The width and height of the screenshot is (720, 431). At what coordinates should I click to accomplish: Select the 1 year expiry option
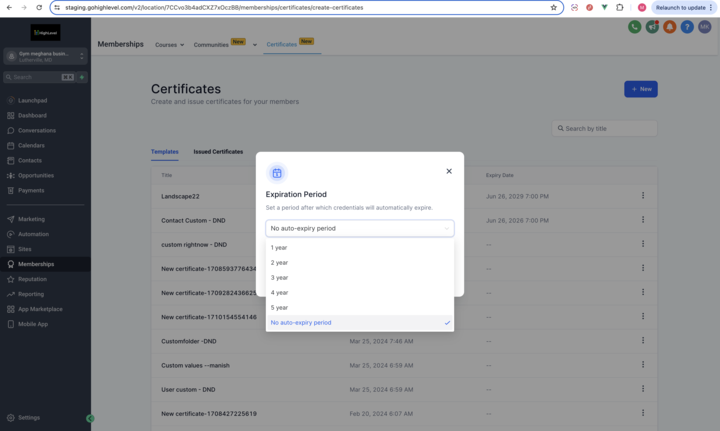pos(279,248)
